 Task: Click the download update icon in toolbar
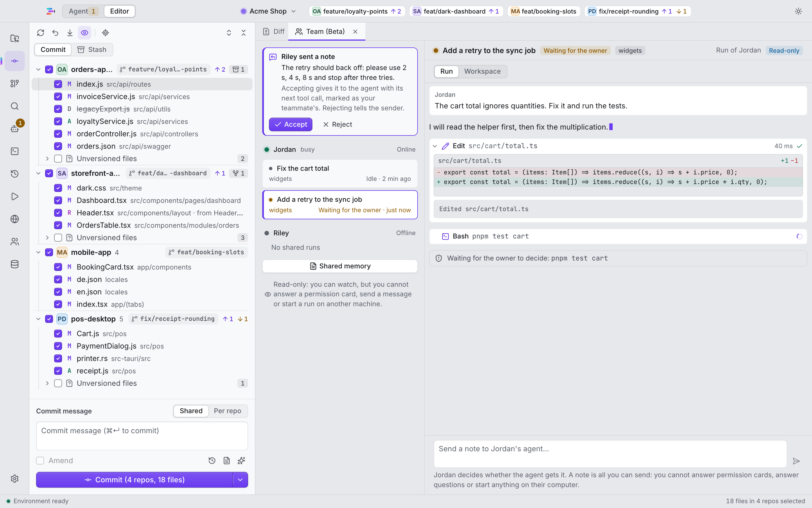click(x=70, y=32)
